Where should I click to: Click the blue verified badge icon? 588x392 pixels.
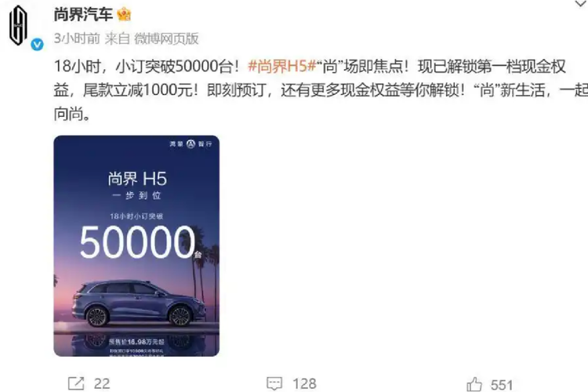coord(37,45)
